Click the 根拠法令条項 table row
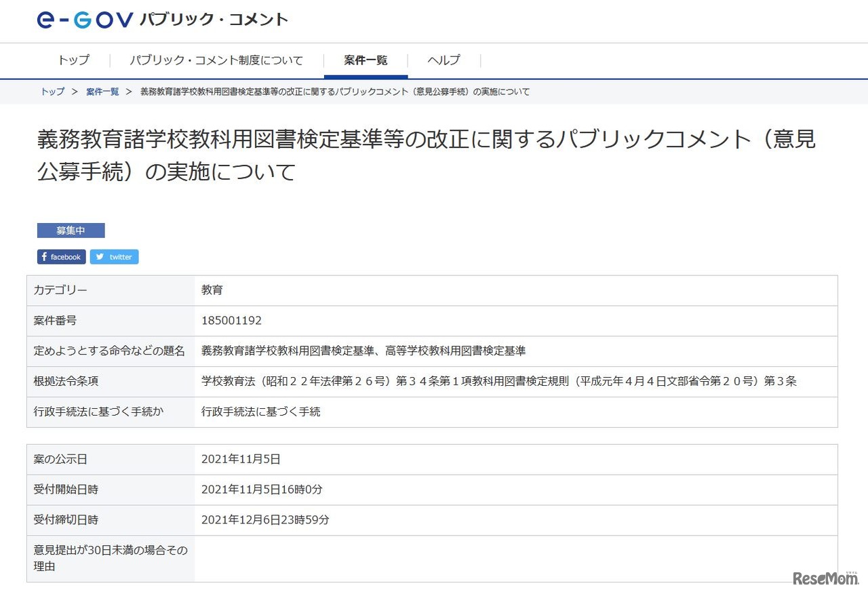Viewport: 868px width, 594px height. click(434, 381)
